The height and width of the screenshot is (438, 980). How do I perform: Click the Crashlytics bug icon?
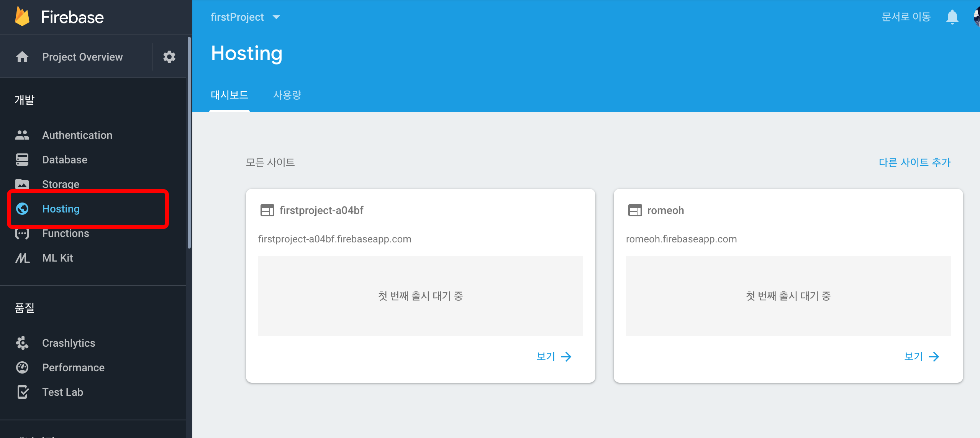pyautogui.click(x=22, y=343)
